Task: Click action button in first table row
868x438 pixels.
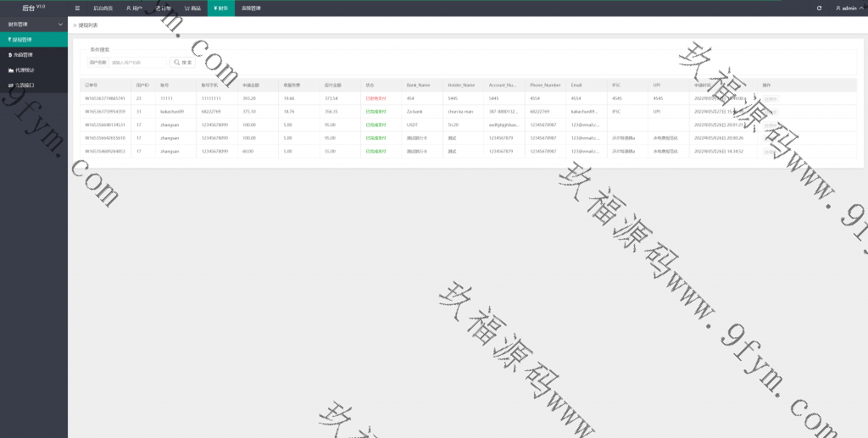Action: [x=770, y=98]
